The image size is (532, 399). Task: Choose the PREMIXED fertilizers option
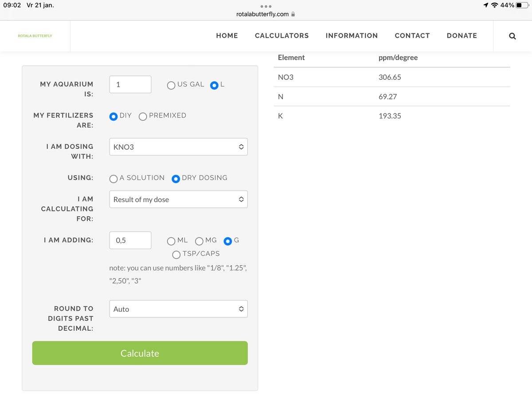point(143,116)
